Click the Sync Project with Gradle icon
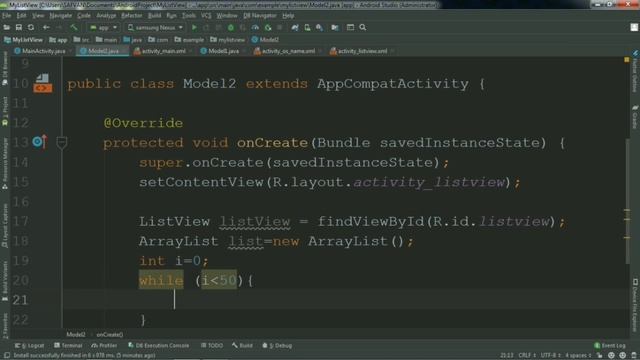This screenshot has height=360, width=640. 295,27
